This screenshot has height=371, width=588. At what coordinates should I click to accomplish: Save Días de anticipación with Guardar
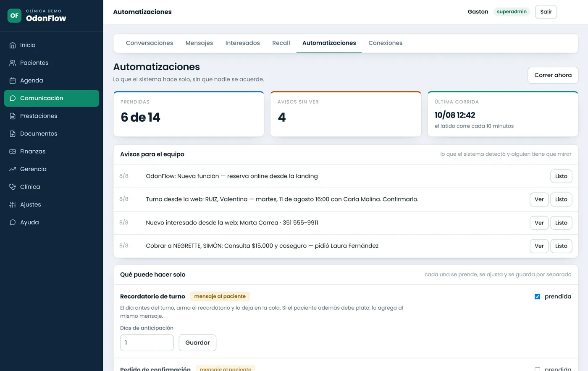click(197, 342)
